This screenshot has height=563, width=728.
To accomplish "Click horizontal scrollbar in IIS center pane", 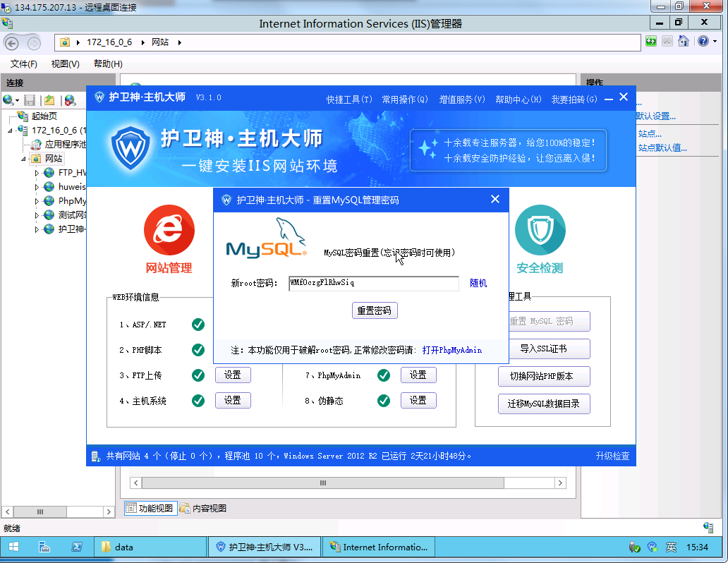I will pyautogui.click(x=322, y=483).
